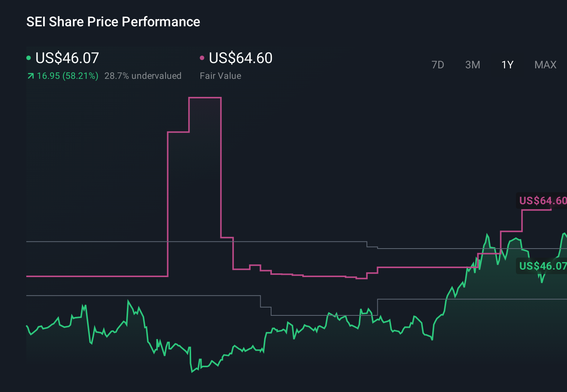Screen dimensions: 567x392
Task: Click the 1Y active range selector
Action: point(507,65)
